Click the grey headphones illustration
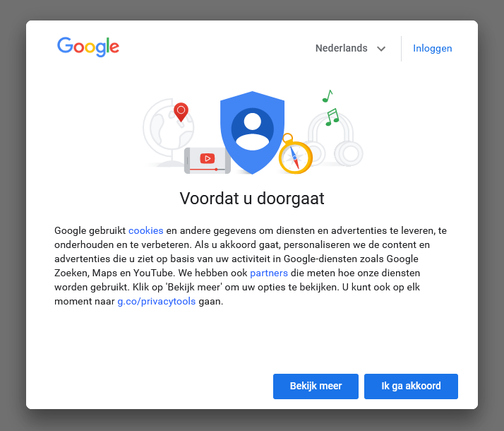504x431 pixels. [x=335, y=139]
